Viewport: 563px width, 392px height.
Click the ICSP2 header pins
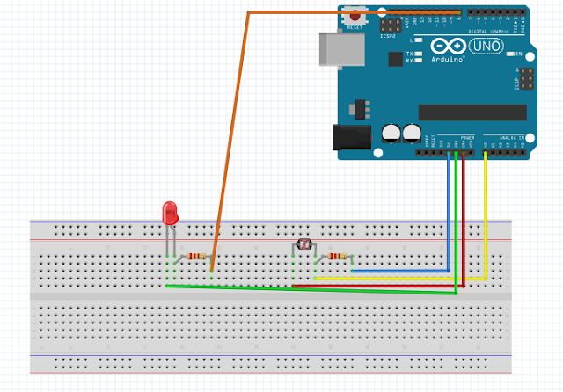(391, 25)
